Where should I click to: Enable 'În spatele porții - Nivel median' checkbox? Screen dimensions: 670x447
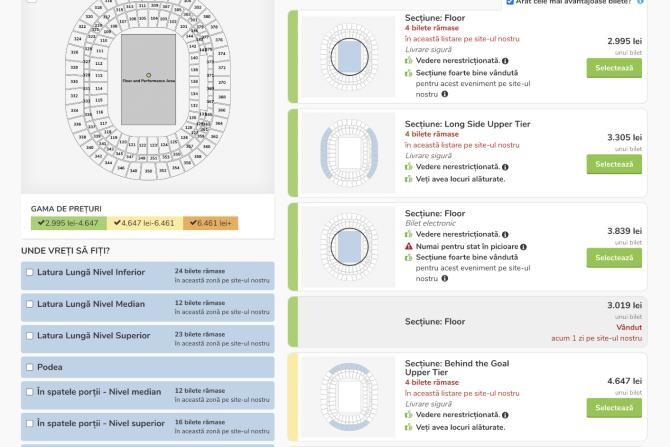(30, 392)
